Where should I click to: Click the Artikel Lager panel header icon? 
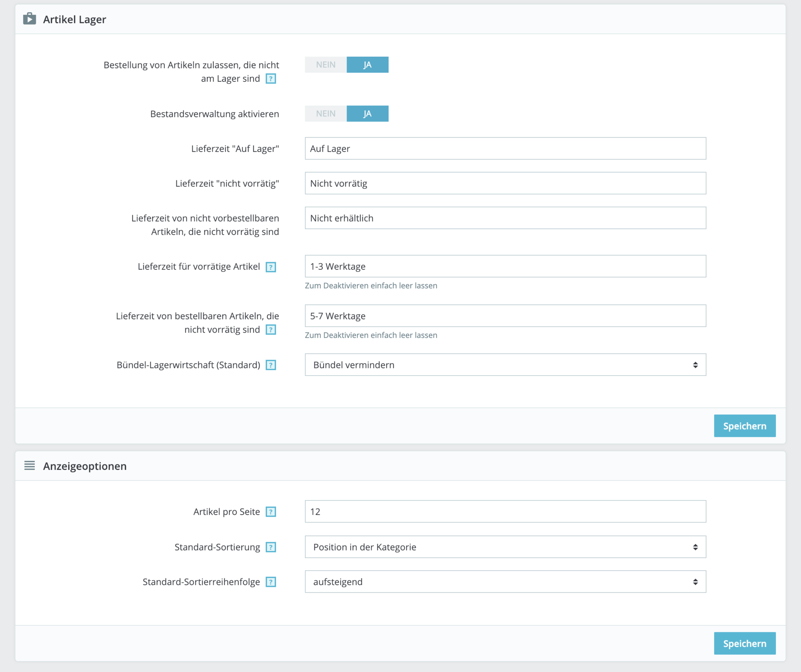click(29, 19)
